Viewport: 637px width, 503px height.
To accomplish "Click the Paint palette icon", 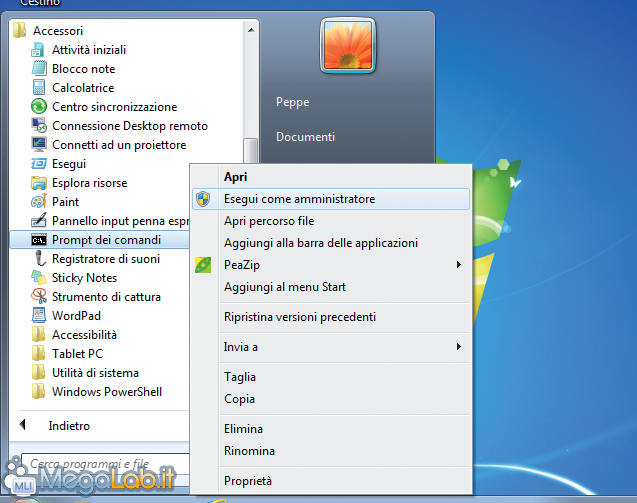I will click(39, 202).
